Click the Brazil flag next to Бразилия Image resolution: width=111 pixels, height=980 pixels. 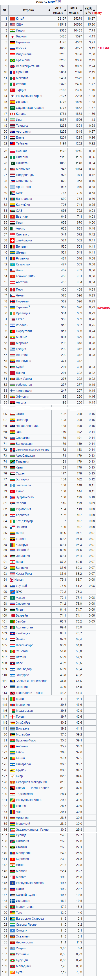tap(12, 60)
